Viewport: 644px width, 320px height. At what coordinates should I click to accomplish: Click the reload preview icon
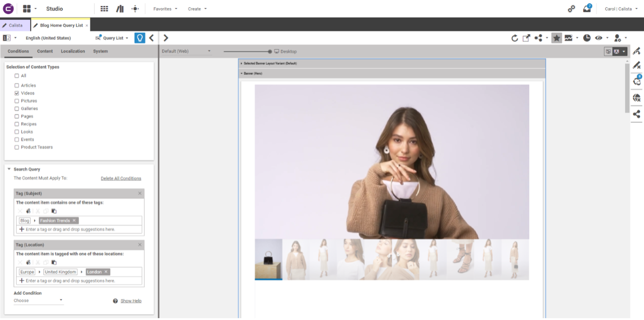coord(514,38)
